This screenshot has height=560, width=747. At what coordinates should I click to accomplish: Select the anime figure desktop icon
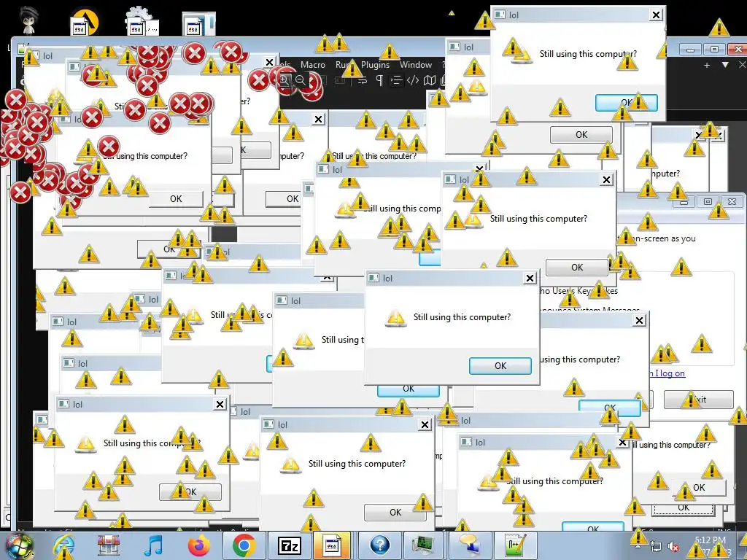tap(29, 20)
